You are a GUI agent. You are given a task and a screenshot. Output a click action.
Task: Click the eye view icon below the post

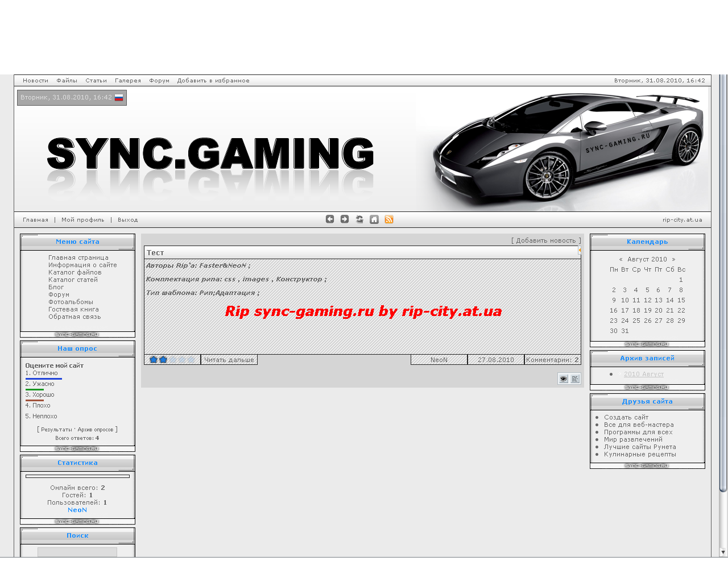(x=563, y=379)
